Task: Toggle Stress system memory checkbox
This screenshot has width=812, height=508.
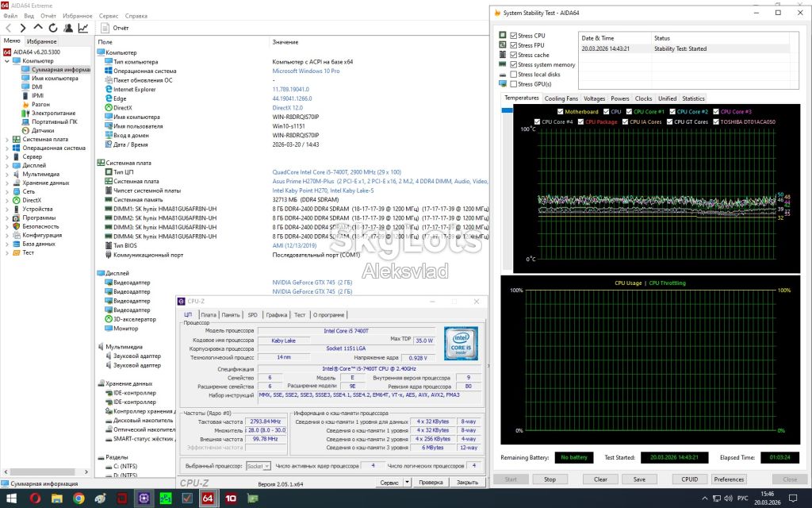Action: pyautogui.click(x=514, y=65)
